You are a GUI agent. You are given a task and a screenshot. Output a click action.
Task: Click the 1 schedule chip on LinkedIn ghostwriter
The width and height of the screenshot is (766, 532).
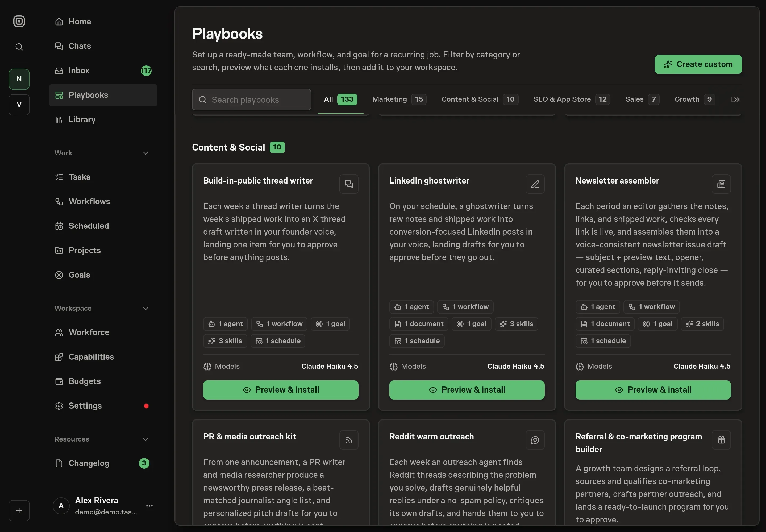tap(417, 341)
